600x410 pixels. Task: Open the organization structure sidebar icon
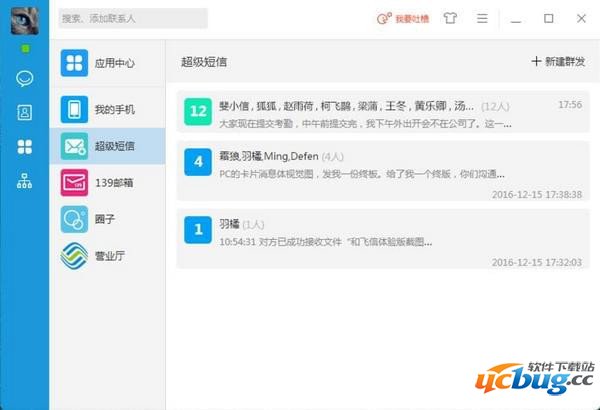coord(24,181)
